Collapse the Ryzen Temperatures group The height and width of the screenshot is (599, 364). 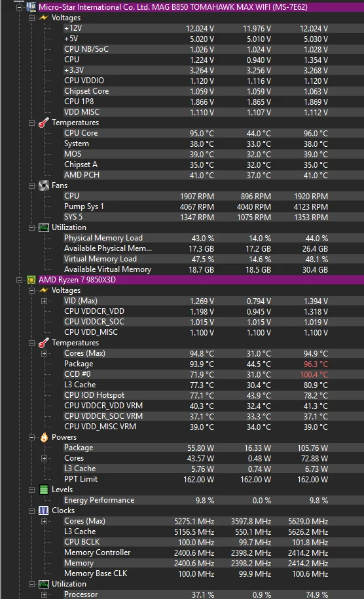31,343
